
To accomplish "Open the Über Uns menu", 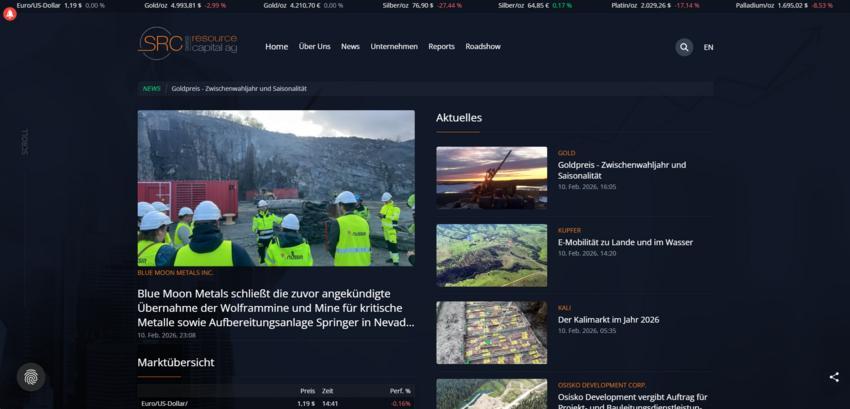I will tap(314, 47).
